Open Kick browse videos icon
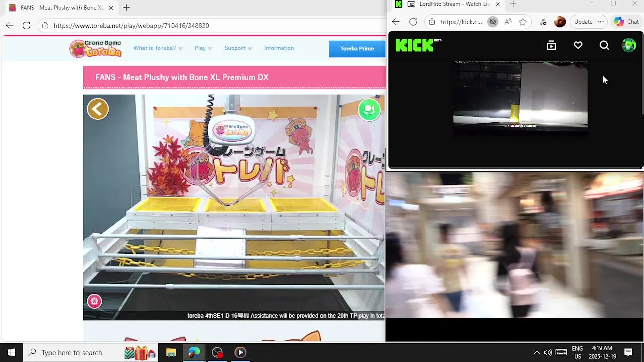 pos(551,46)
